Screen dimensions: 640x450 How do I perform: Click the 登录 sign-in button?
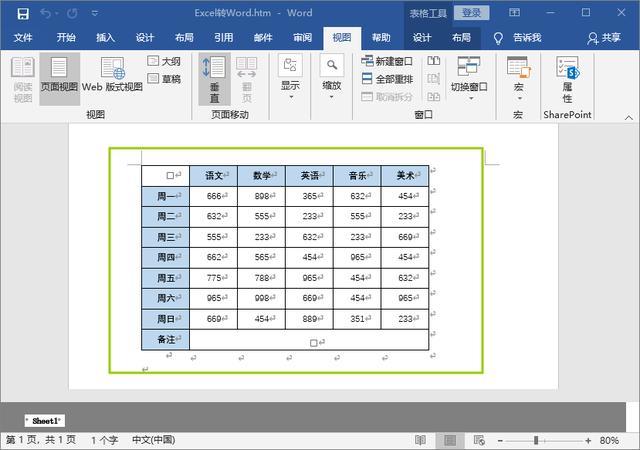(x=471, y=13)
